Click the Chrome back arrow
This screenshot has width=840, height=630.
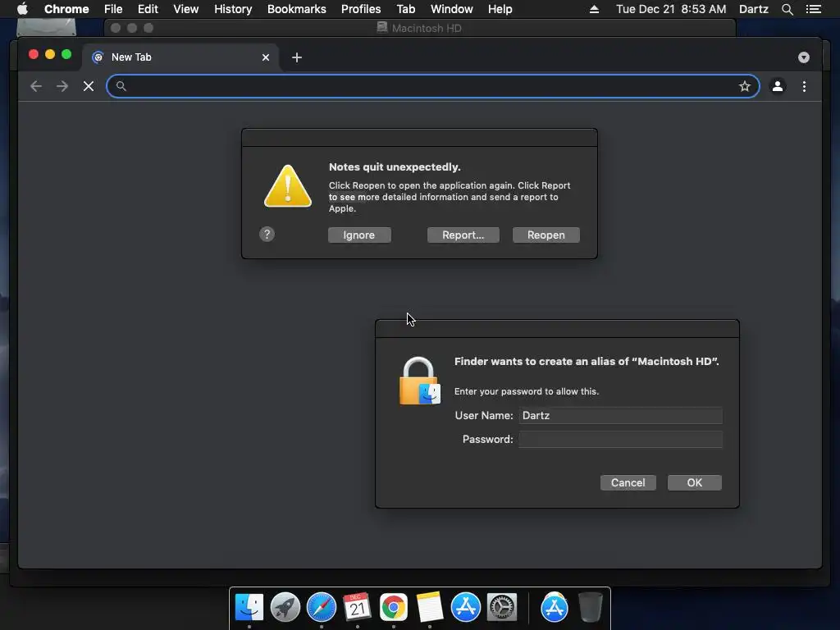36,86
